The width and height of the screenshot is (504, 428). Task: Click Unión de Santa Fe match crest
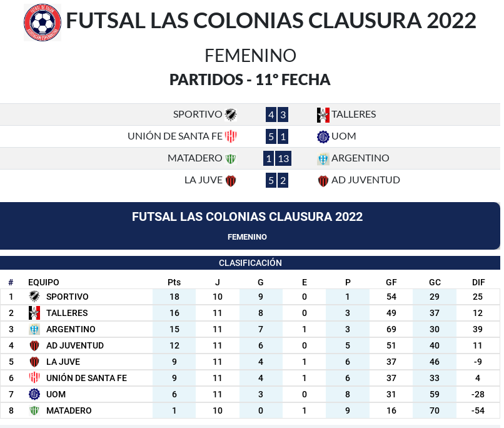click(x=231, y=136)
